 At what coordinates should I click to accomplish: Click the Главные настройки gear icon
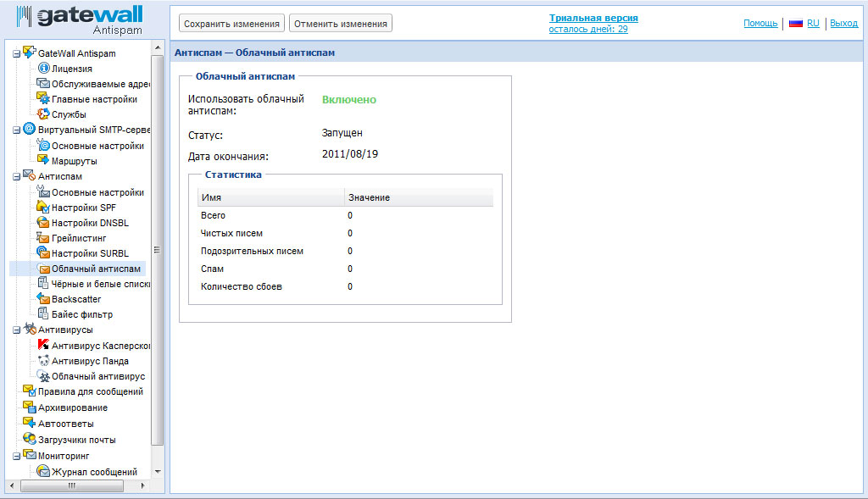click(43, 98)
